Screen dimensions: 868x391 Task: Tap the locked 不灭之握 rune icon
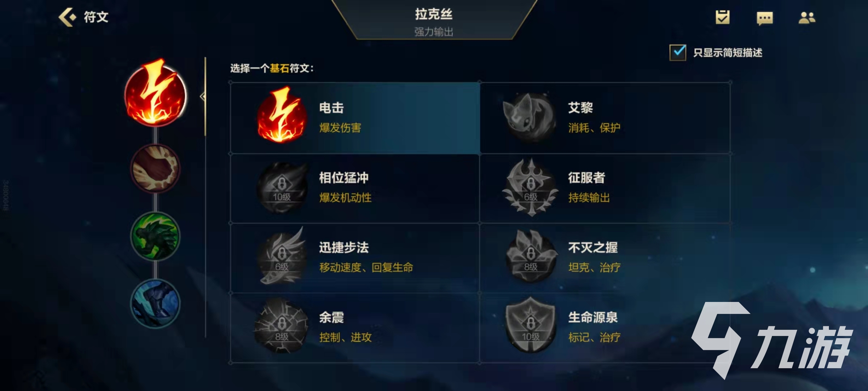[531, 256]
